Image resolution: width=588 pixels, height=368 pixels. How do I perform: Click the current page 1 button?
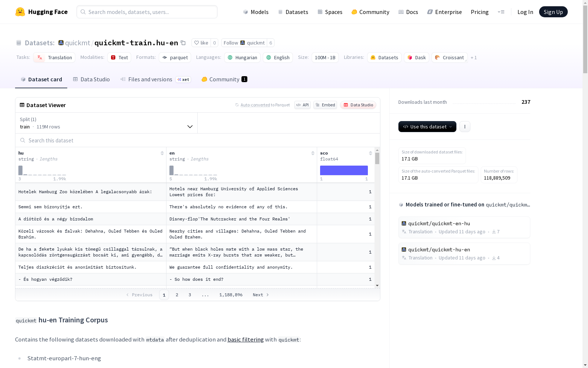(164, 295)
